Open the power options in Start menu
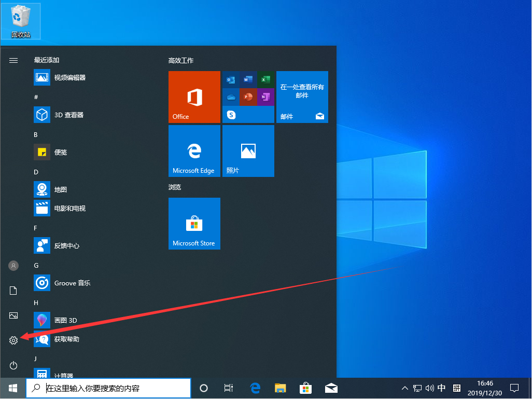 [13, 365]
